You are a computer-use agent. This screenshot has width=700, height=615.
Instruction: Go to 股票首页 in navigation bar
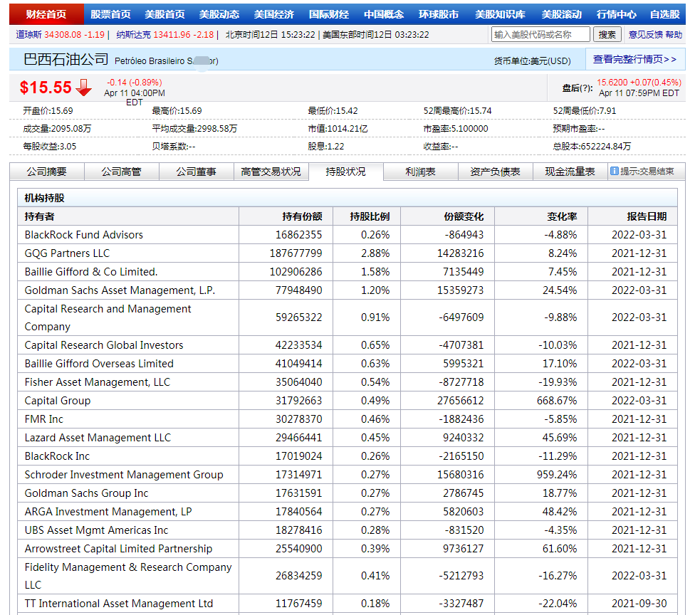pyautogui.click(x=110, y=14)
